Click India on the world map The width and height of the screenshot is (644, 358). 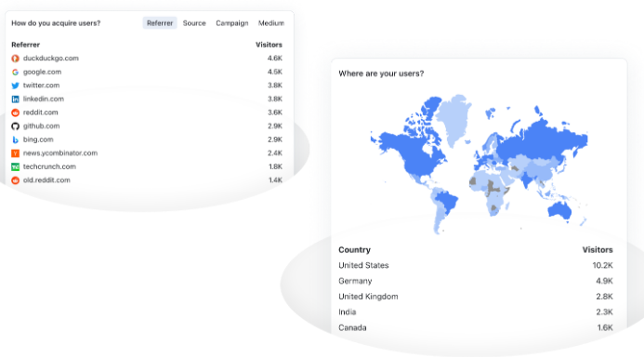[x=527, y=180]
